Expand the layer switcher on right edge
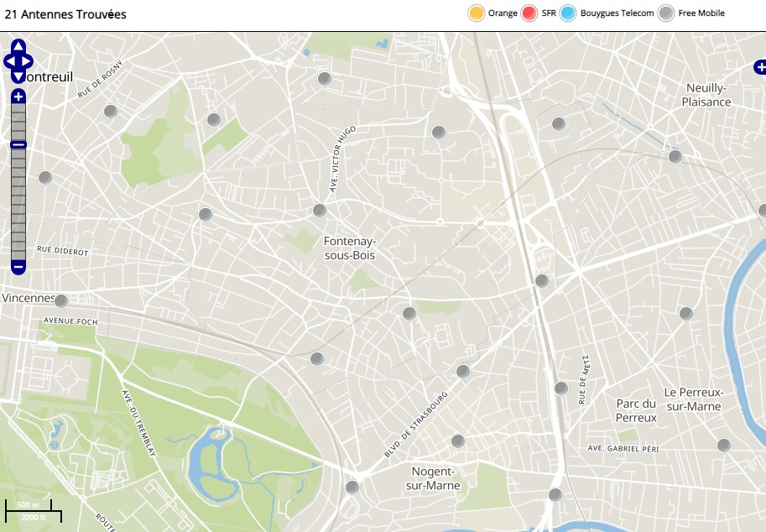Screen dimensions: 766x532 (759, 67)
